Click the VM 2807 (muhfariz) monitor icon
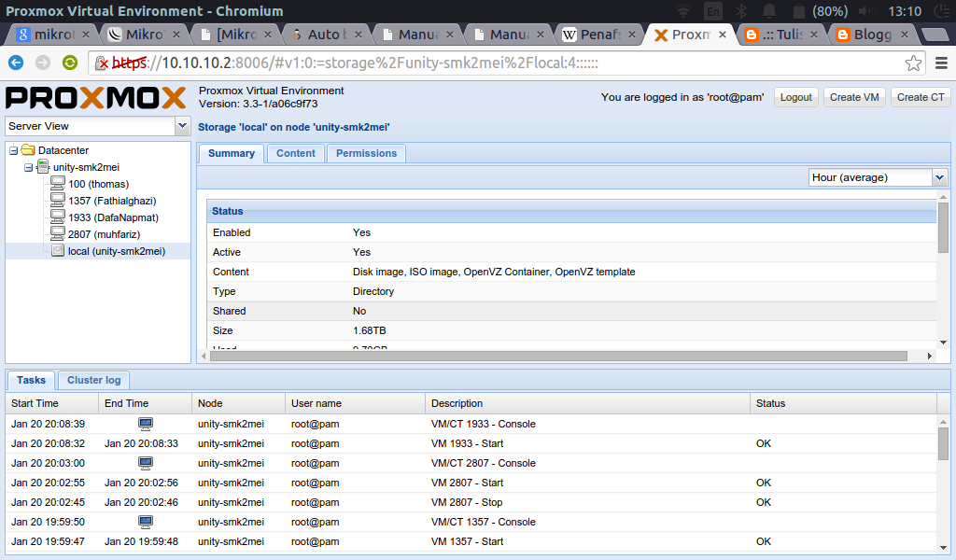The image size is (956, 560). [x=58, y=233]
